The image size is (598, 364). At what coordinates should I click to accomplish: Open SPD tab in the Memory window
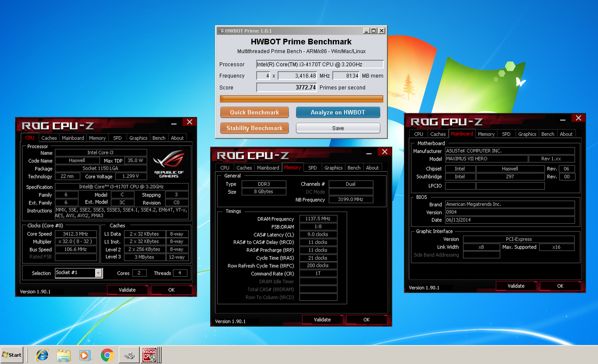[312, 168]
